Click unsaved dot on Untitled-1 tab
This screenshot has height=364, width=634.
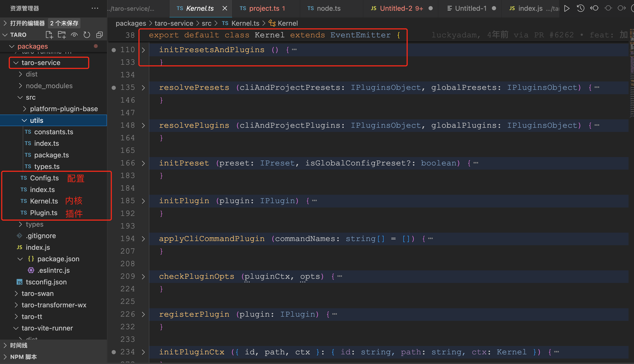click(x=494, y=8)
